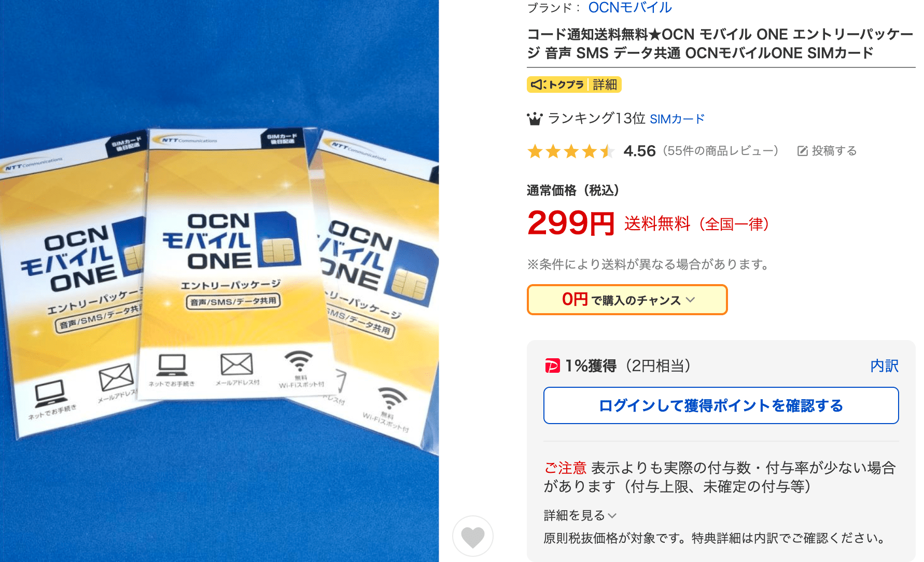The height and width of the screenshot is (562, 924).
Task: Click the heart favorite icon
Action: [x=472, y=536]
